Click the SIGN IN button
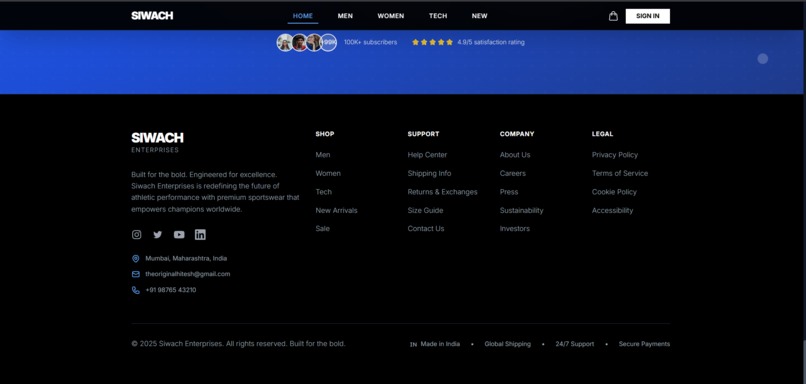Screen dimensions: 806x384 coord(648,16)
